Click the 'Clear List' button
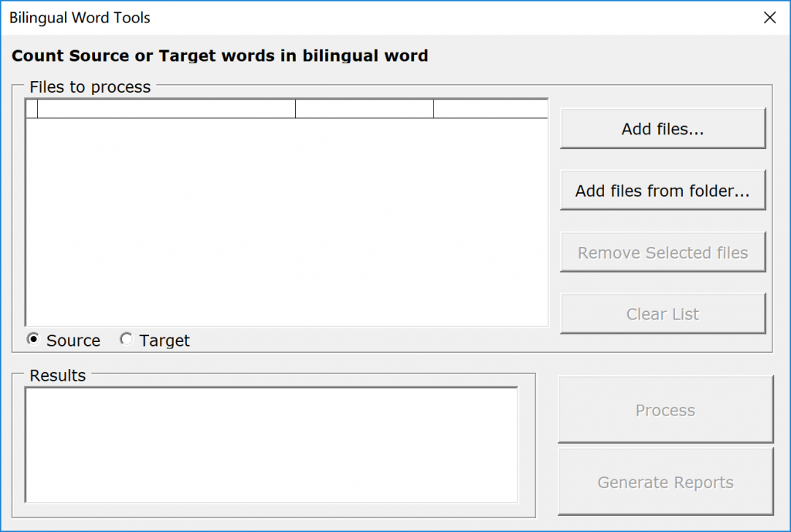The width and height of the screenshot is (791, 532). [662, 314]
